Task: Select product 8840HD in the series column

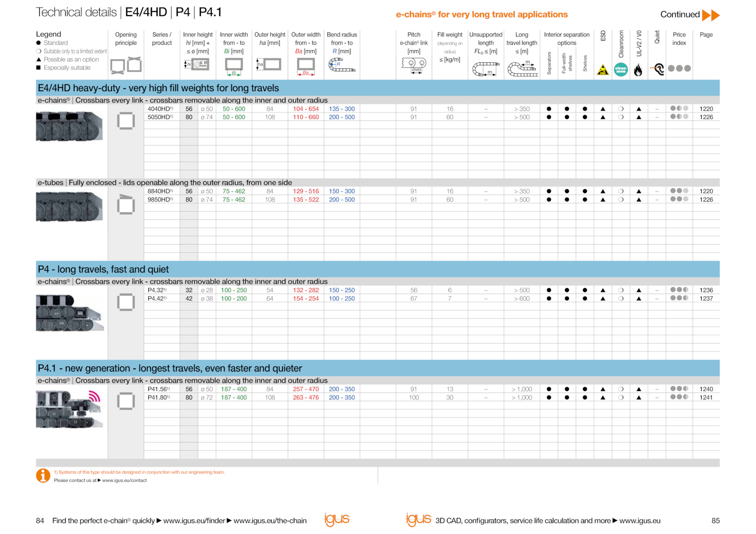Action: tap(160, 191)
